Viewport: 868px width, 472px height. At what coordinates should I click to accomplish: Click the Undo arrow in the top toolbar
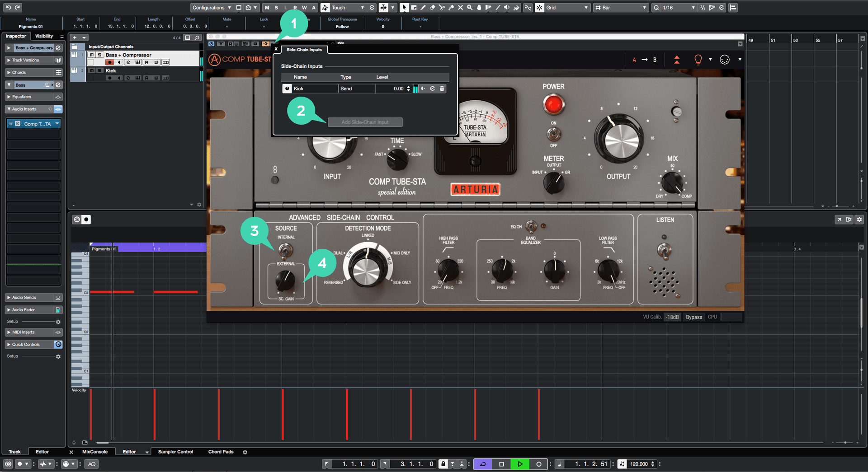point(8,7)
